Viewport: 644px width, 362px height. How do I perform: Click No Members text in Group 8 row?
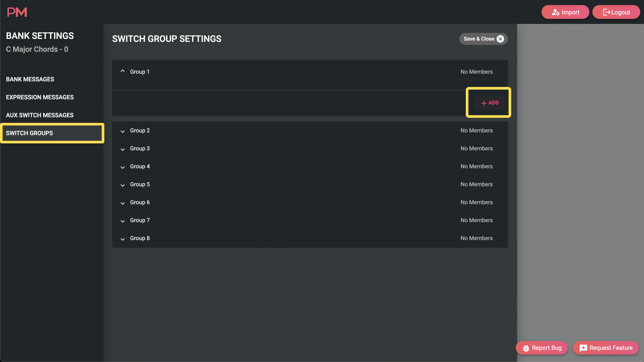[476, 238]
